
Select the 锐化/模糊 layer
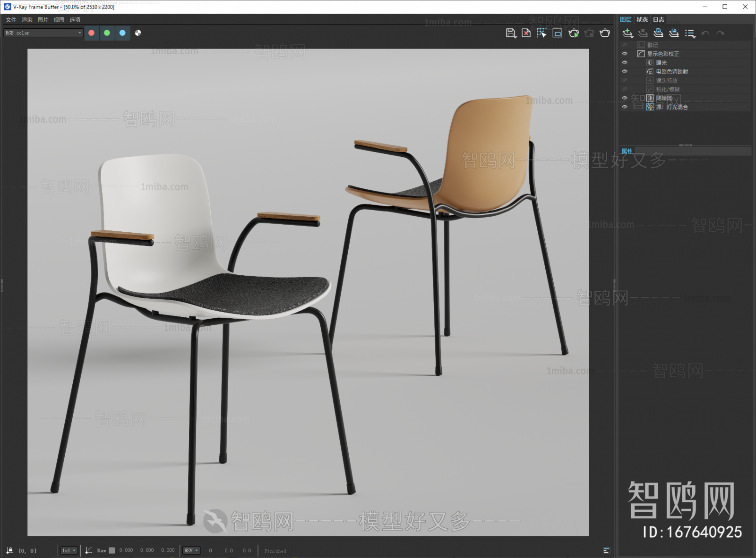click(685, 89)
